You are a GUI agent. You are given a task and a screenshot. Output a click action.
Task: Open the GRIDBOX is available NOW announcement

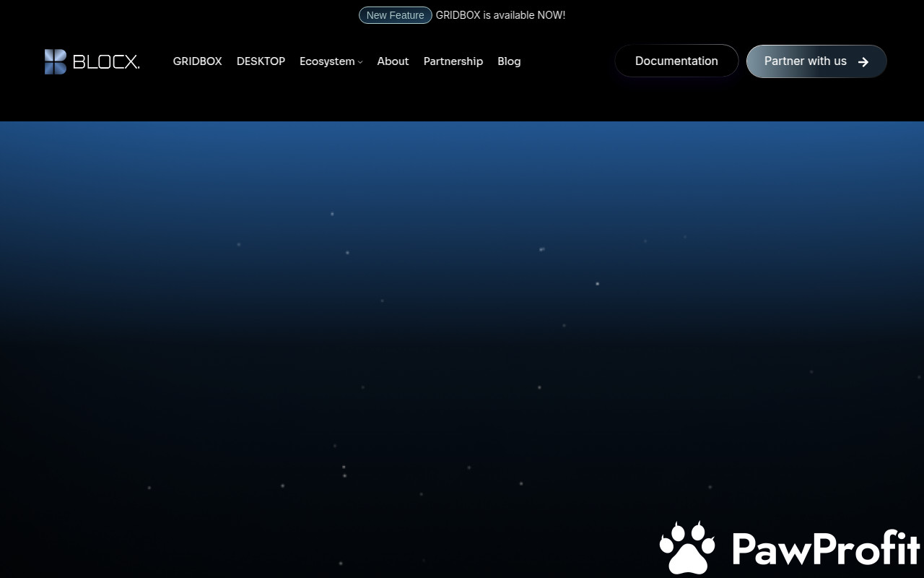click(x=500, y=15)
